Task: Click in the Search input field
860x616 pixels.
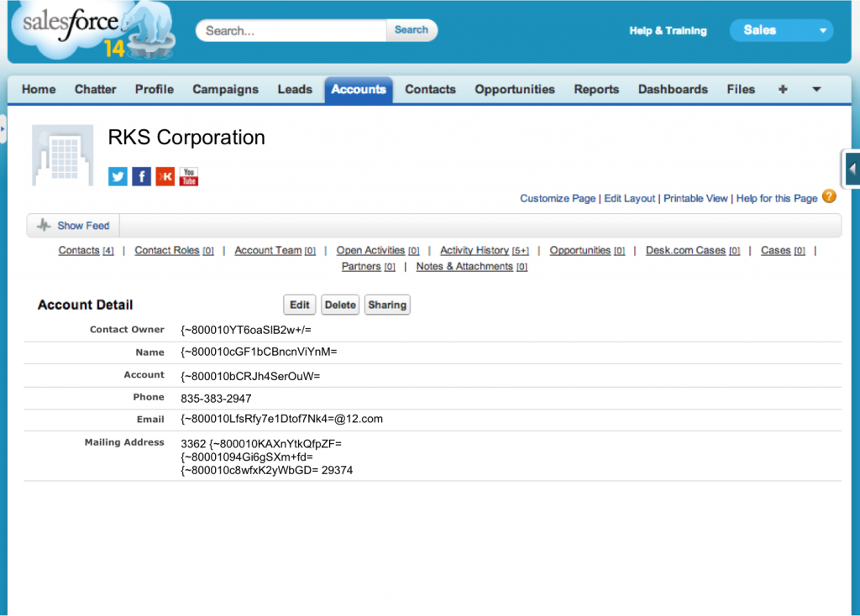Action: point(292,30)
